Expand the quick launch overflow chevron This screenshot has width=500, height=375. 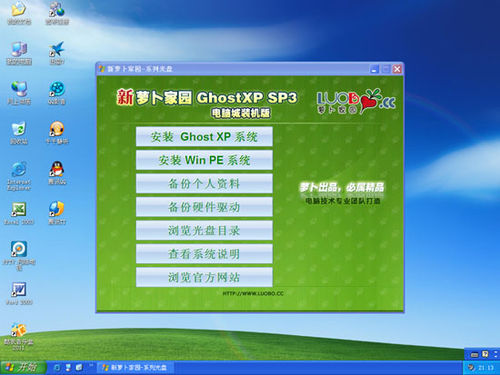point(91,366)
